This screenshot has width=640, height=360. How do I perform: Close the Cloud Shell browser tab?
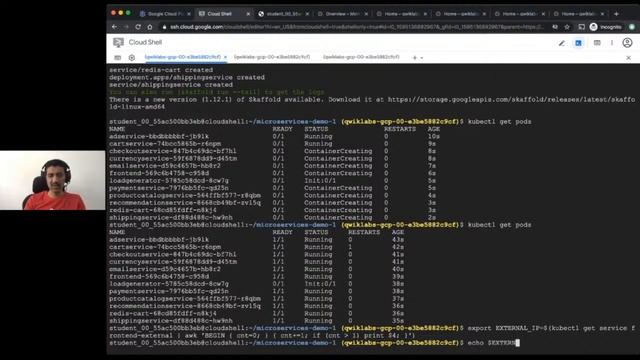click(x=248, y=14)
